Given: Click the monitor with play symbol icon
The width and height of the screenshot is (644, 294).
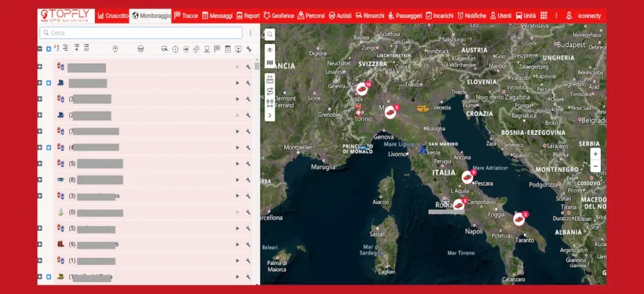Looking at the screenshot, I should [x=238, y=49].
